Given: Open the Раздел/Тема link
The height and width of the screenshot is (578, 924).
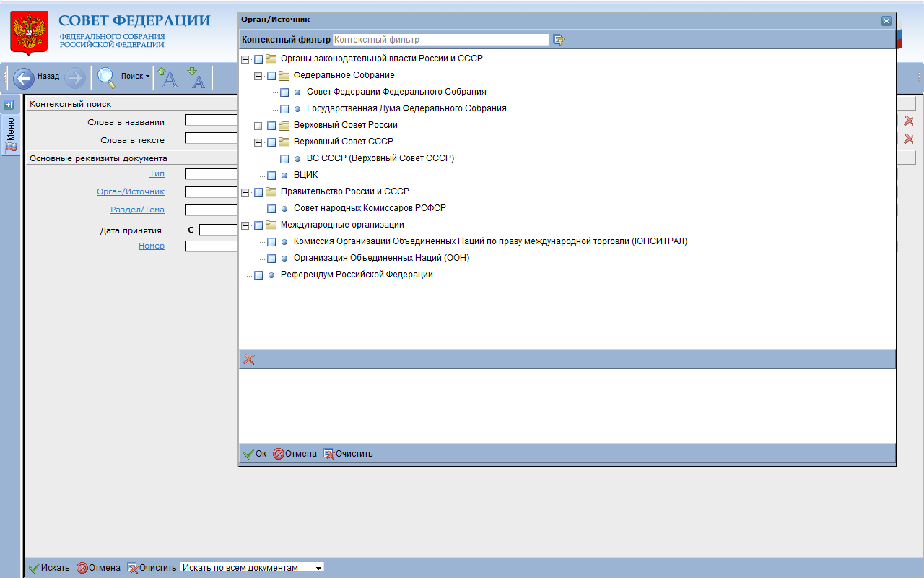Looking at the screenshot, I should tap(137, 210).
